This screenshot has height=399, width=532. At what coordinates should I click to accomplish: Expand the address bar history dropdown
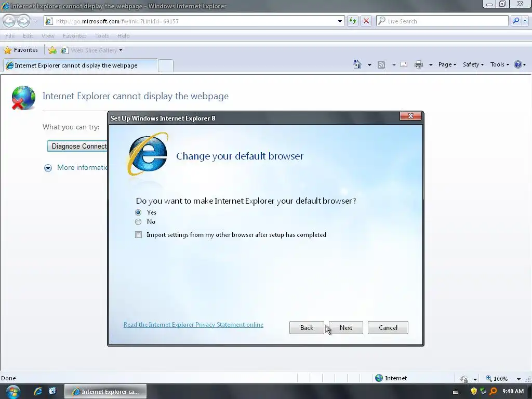click(340, 21)
